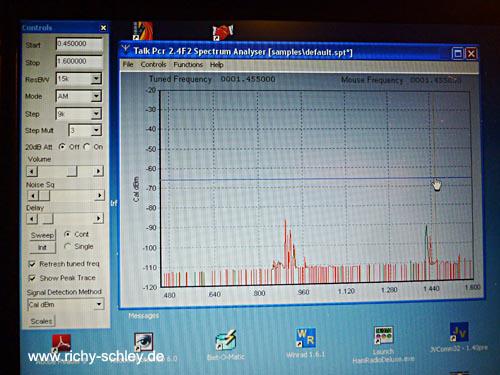Screen dimensions: 500x375
Task: Click the Messages label below the analyser
Action: (x=144, y=315)
